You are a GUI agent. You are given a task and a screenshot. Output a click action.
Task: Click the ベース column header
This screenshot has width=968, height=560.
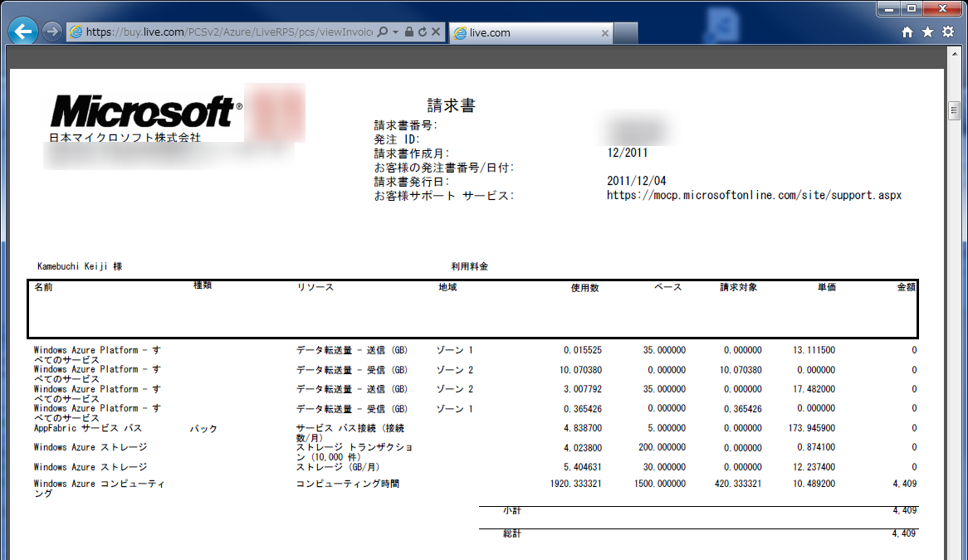coord(668,287)
